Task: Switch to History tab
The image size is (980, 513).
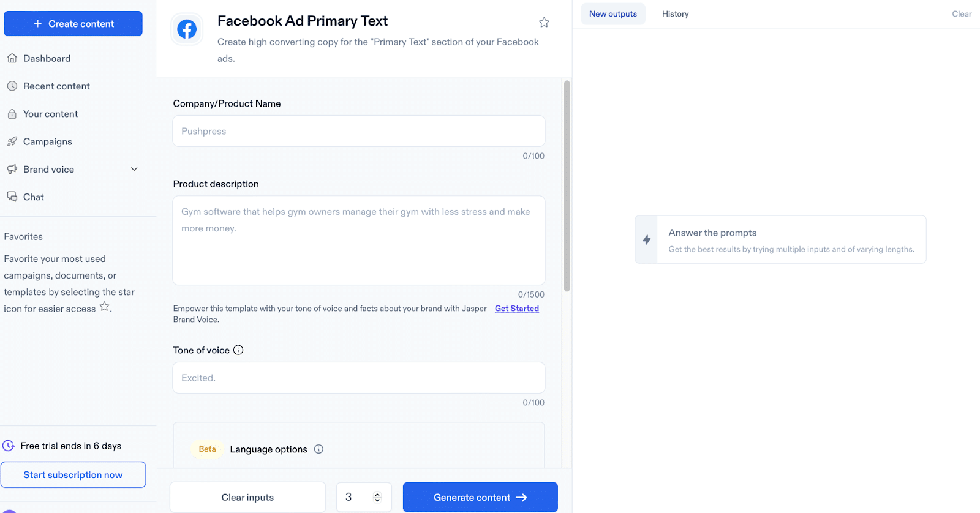Action: click(675, 13)
